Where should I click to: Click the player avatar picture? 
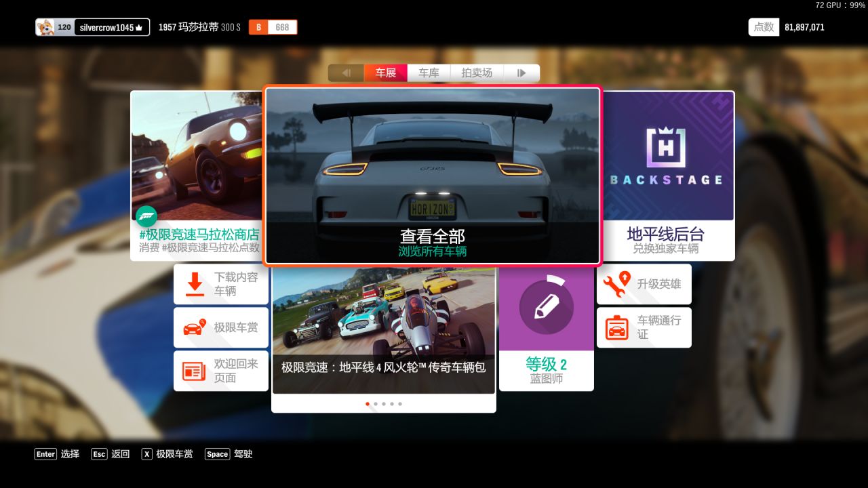tap(45, 27)
